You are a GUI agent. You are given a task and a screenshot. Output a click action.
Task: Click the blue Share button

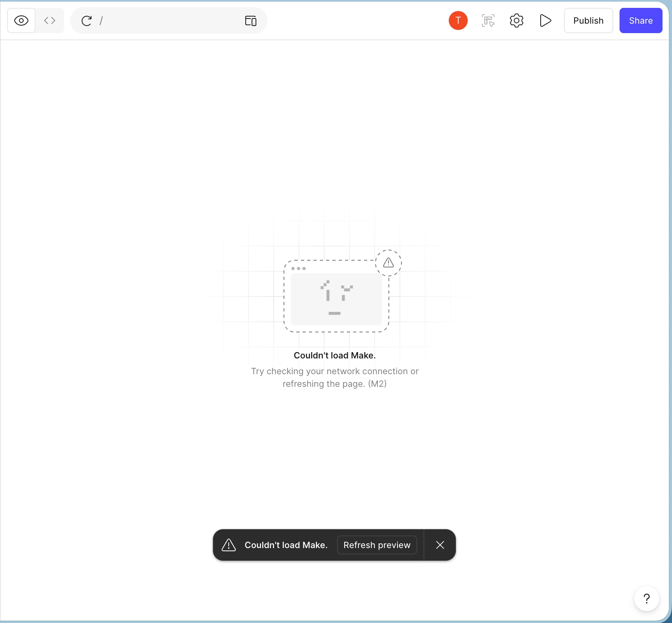point(641,21)
